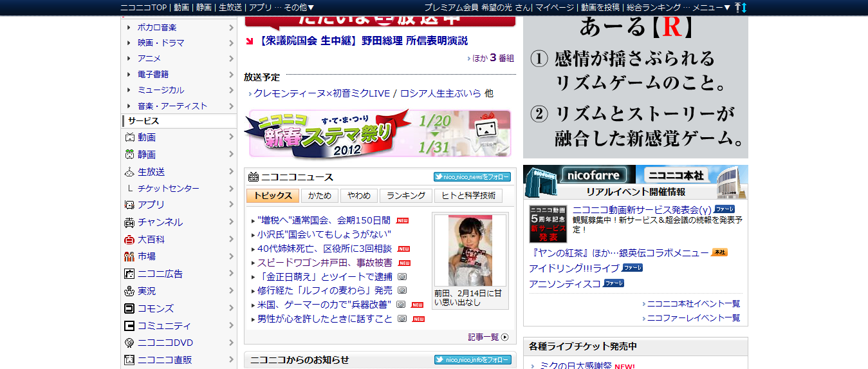Click the ニコニコ広告 ad icon

pos(129,274)
